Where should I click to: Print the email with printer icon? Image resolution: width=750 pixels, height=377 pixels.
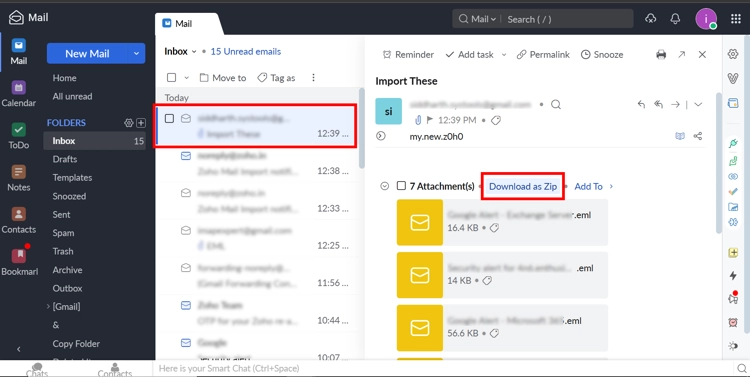[661, 55]
